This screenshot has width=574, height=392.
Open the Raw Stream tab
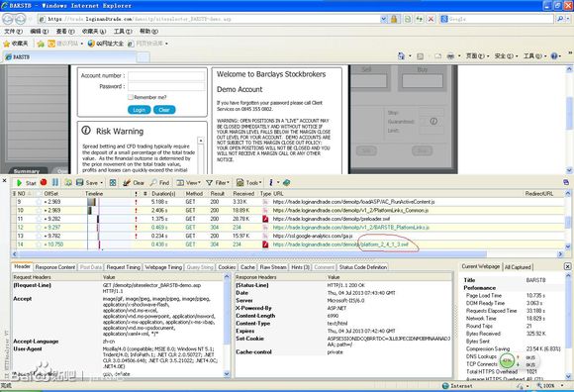click(x=273, y=267)
